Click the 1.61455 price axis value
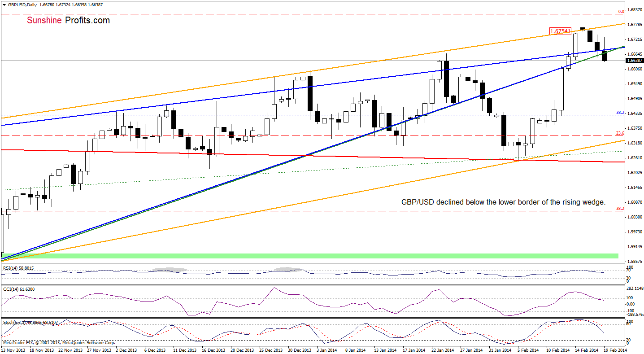Viewport: 644px width, 354px height. coord(635,188)
